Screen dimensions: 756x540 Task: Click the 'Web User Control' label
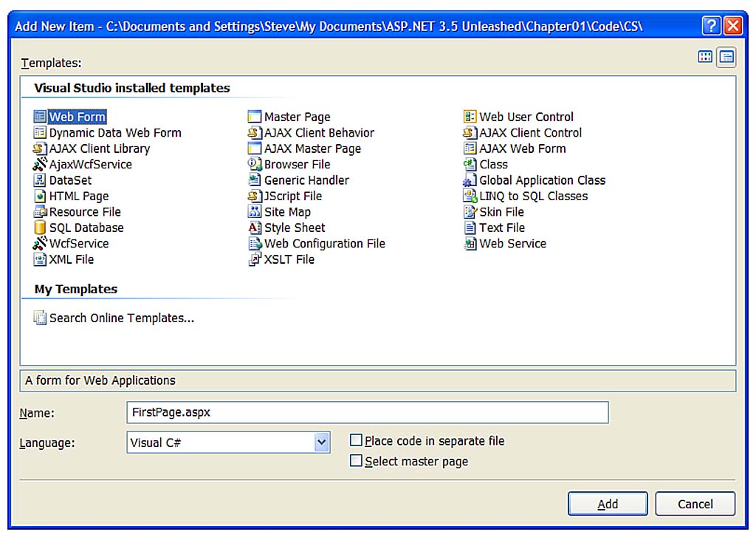pyautogui.click(x=526, y=117)
